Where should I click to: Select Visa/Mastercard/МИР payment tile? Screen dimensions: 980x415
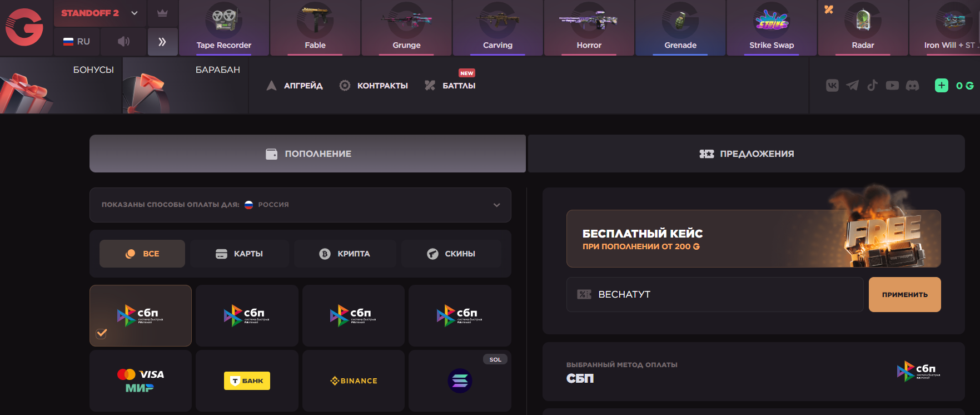(x=141, y=381)
